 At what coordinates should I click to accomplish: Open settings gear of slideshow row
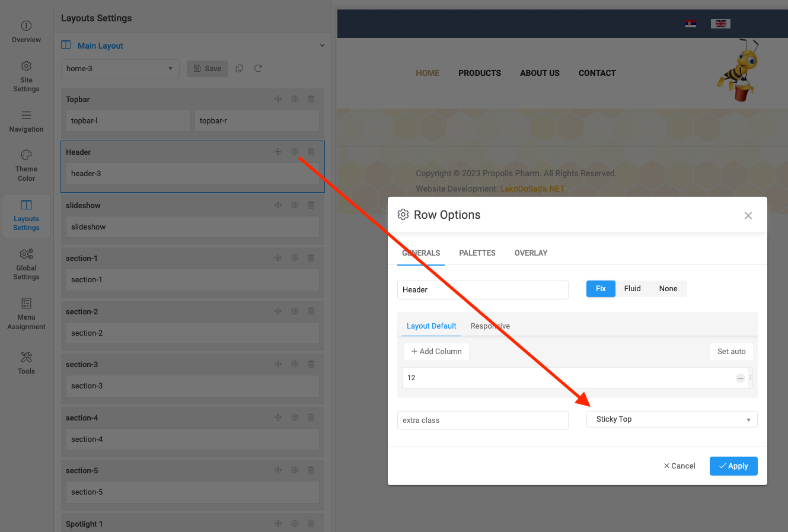point(295,205)
